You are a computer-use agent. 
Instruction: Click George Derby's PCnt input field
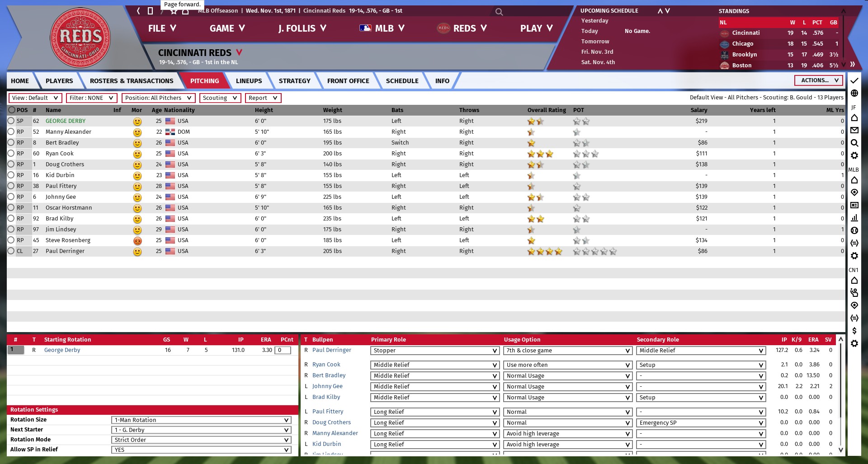coord(283,350)
